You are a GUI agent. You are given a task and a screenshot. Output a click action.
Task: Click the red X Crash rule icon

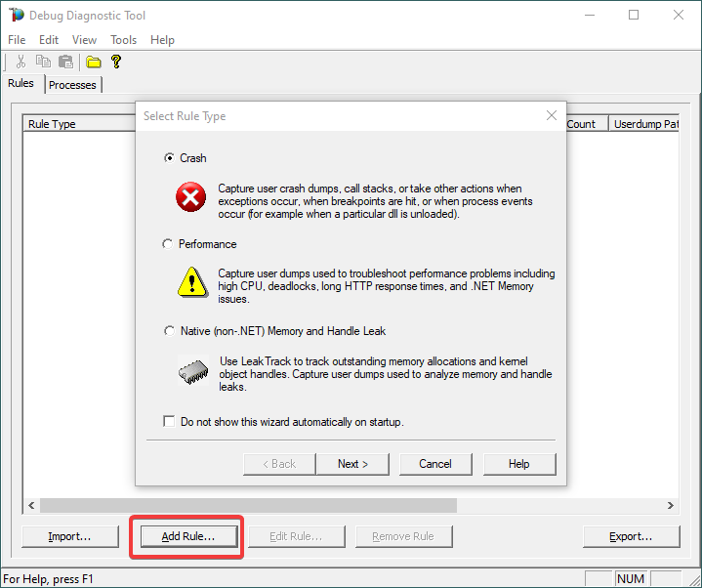click(190, 198)
